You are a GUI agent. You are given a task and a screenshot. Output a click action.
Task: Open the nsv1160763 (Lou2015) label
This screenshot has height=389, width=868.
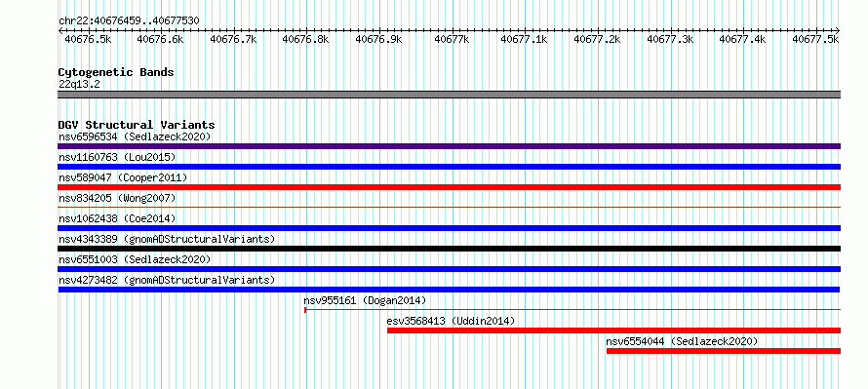pyautogui.click(x=117, y=157)
